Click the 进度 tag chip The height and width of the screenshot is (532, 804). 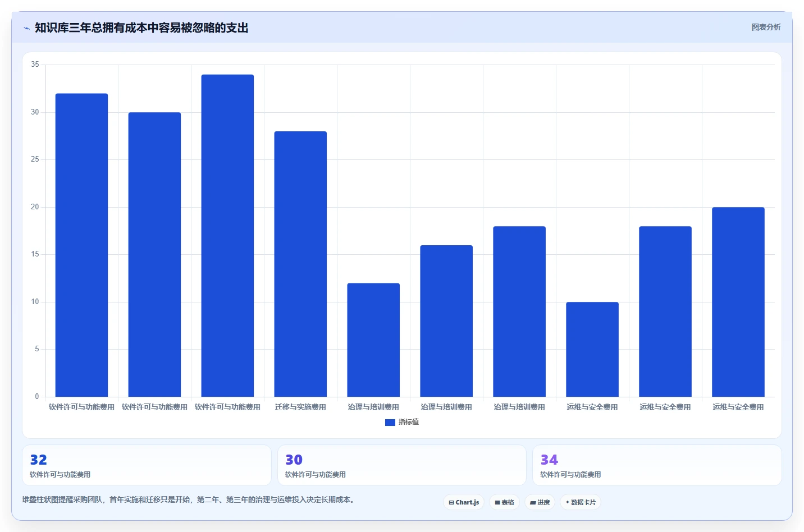pos(540,502)
